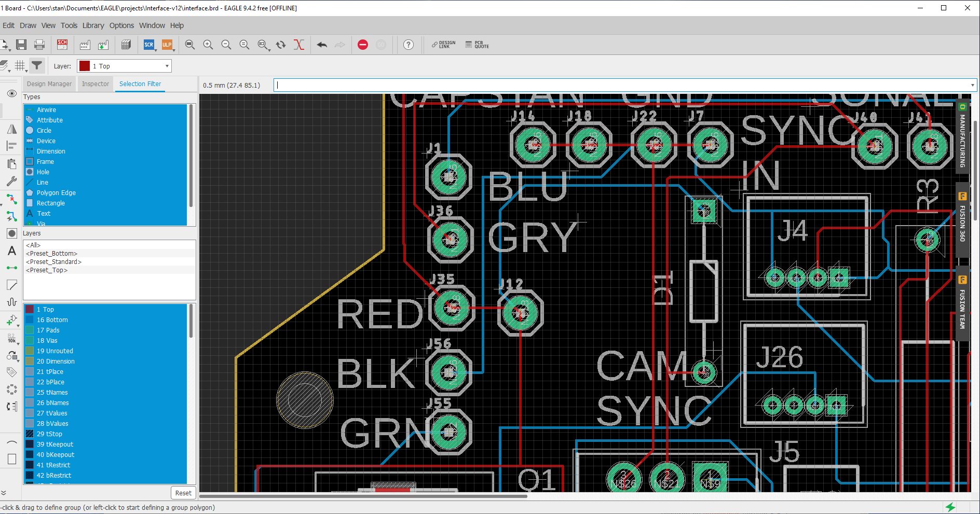
Task: Open the Fusion Team side panel tab
Action: pyautogui.click(x=962, y=303)
